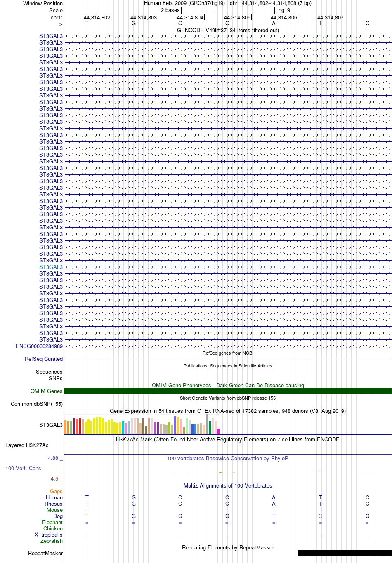Click base G in the Dog alignment row

coord(134,516)
